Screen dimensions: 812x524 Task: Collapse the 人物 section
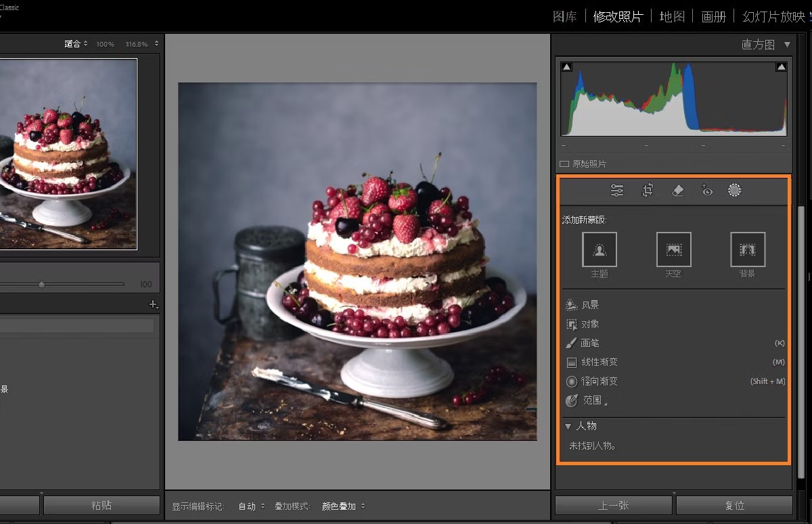click(568, 427)
